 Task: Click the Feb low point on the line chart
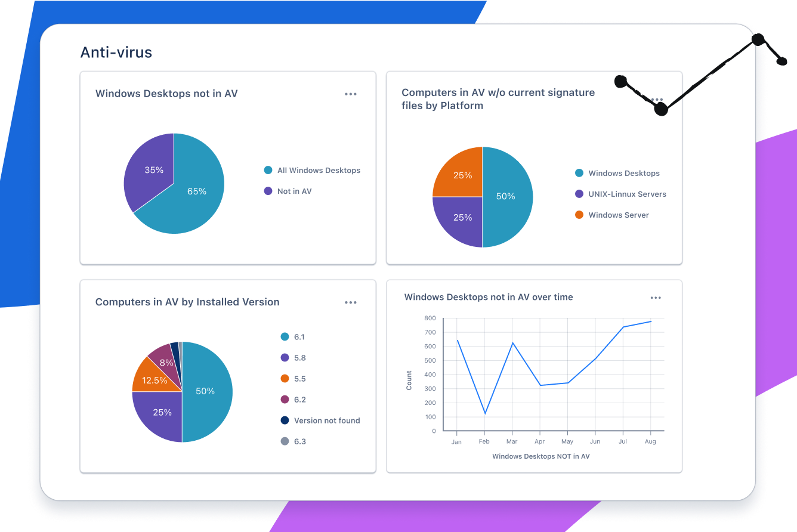[x=485, y=413]
